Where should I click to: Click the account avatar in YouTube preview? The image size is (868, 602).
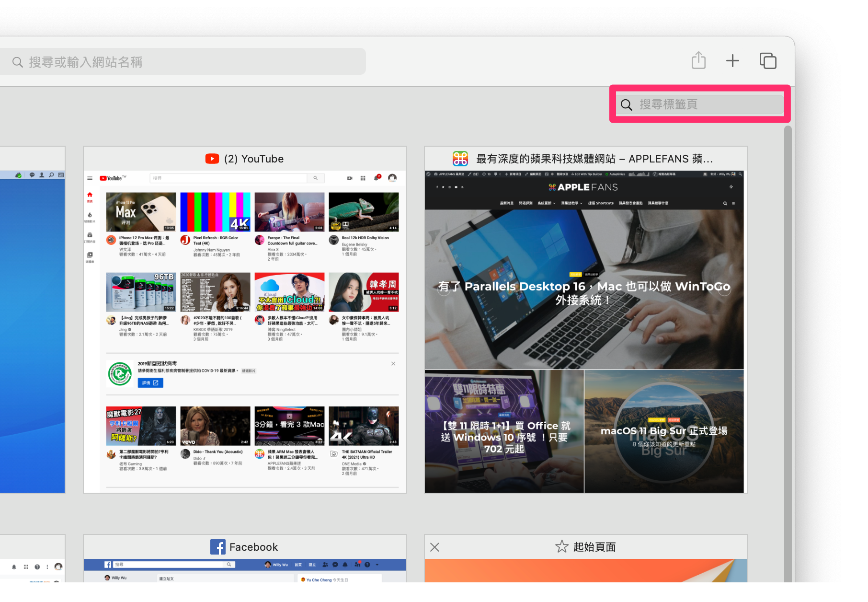pyautogui.click(x=392, y=178)
